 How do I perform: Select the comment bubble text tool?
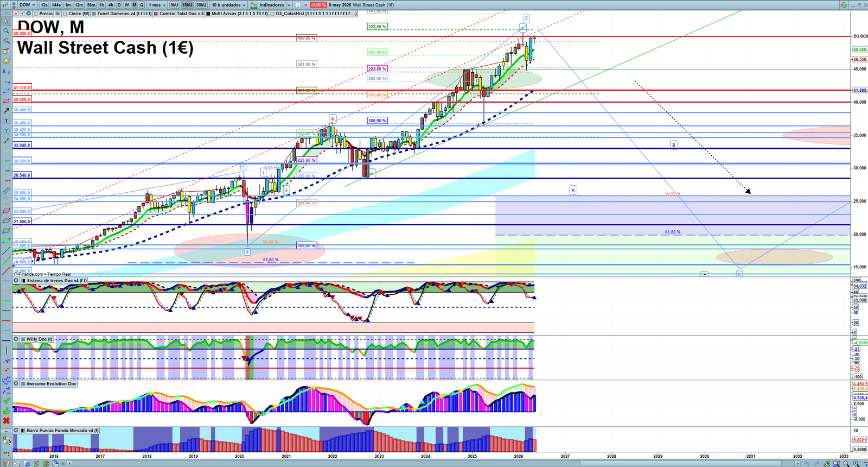7,131
